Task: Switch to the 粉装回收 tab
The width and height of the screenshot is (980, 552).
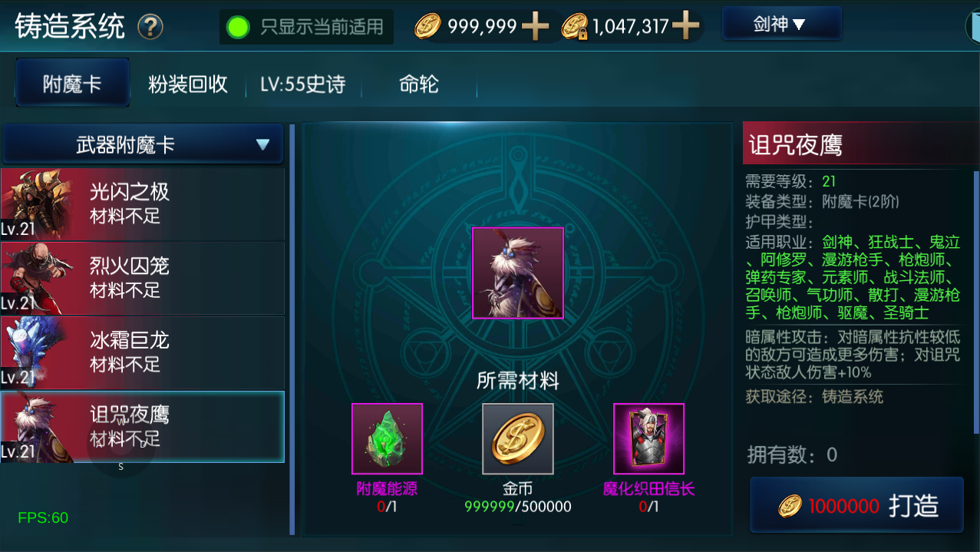Action: click(x=188, y=84)
